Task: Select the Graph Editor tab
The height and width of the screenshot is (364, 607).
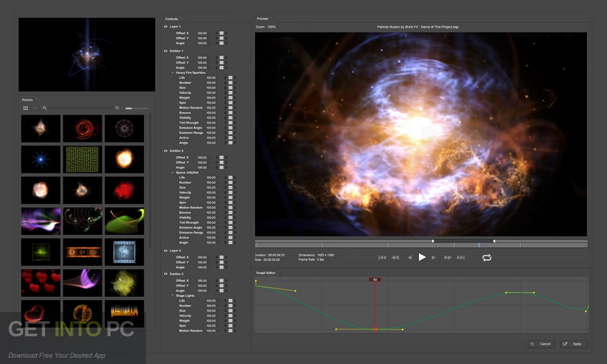Action: coord(265,273)
